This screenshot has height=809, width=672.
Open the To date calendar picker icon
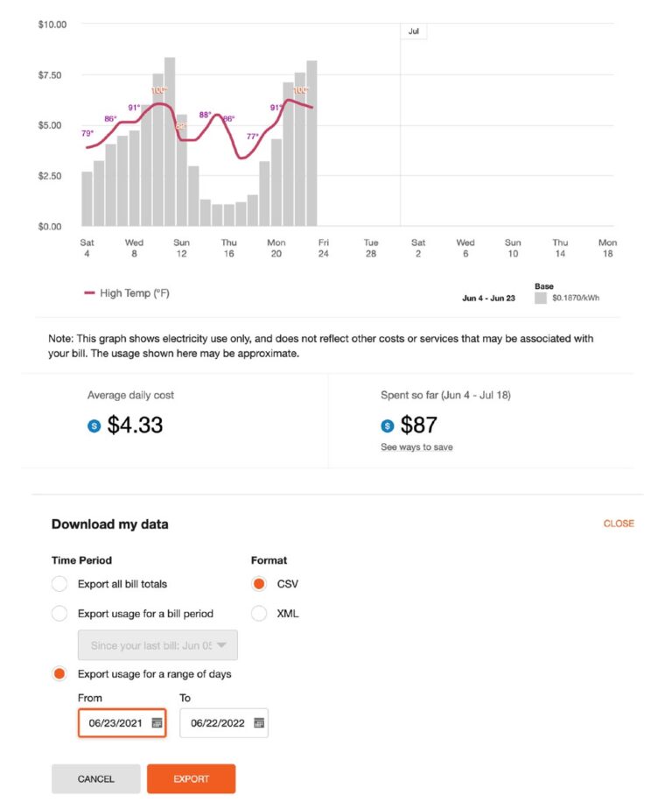[x=259, y=723]
